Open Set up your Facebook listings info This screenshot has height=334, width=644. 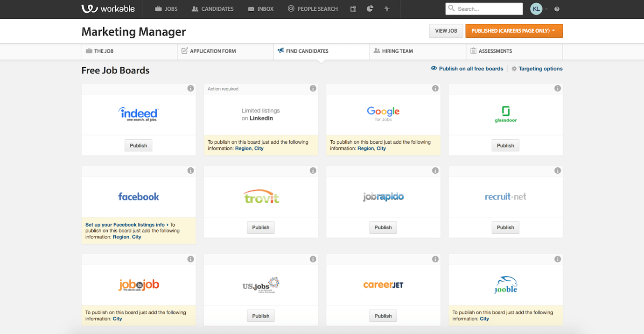pyautogui.click(x=126, y=225)
